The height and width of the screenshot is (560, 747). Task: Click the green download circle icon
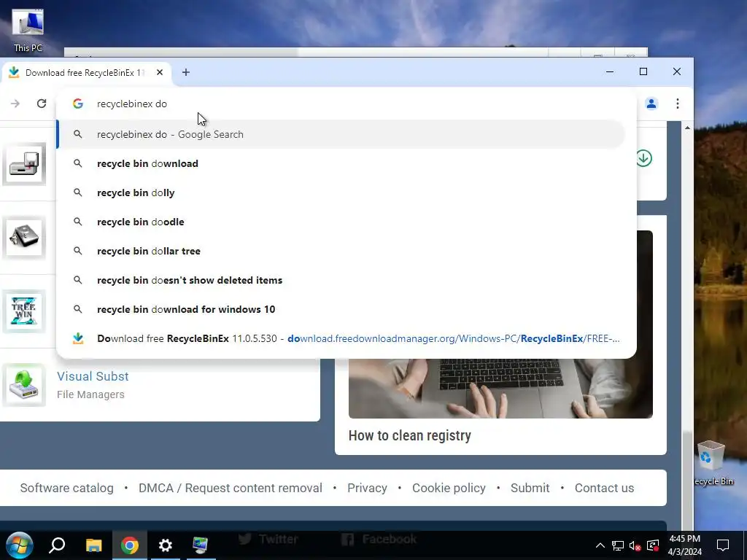tap(643, 158)
